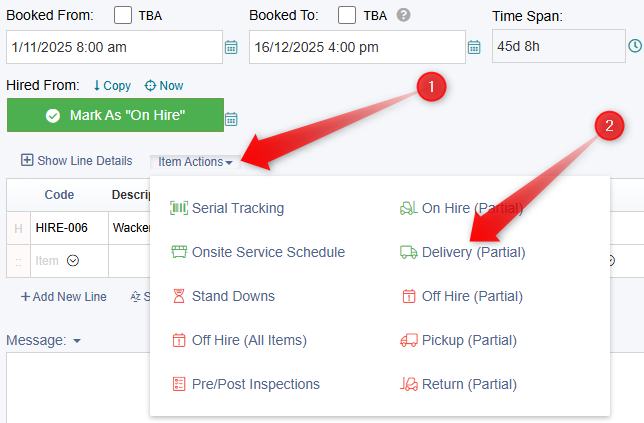Image resolution: width=644 pixels, height=423 pixels.
Task: Click the Booked From date field
Action: tap(113, 47)
